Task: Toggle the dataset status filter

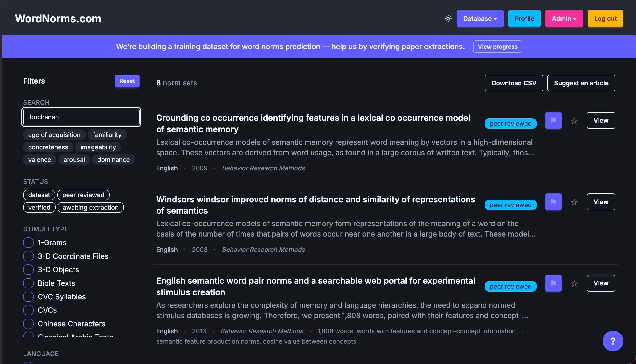Action: point(39,195)
